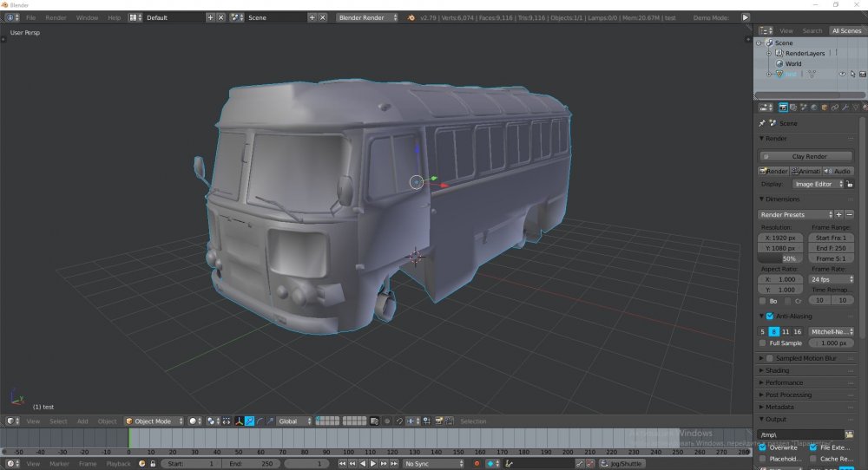Click the lock icon next to Image Editor

[x=850, y=184]
